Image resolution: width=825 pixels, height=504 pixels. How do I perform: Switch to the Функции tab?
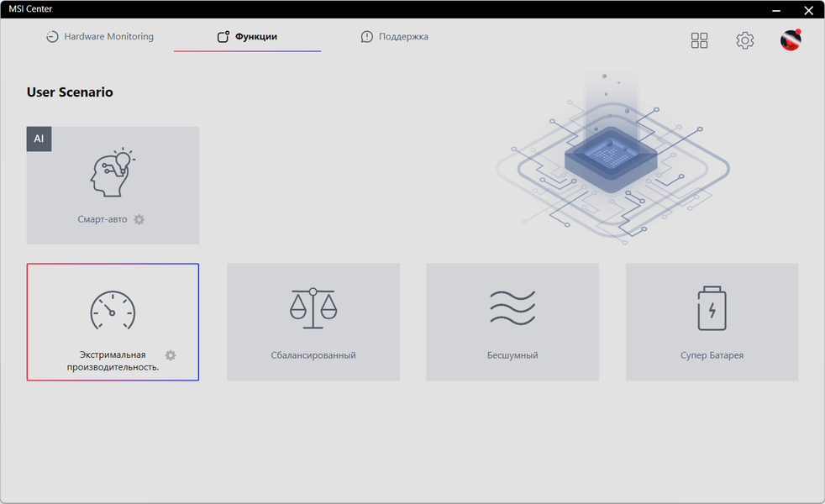coord(247,36)
